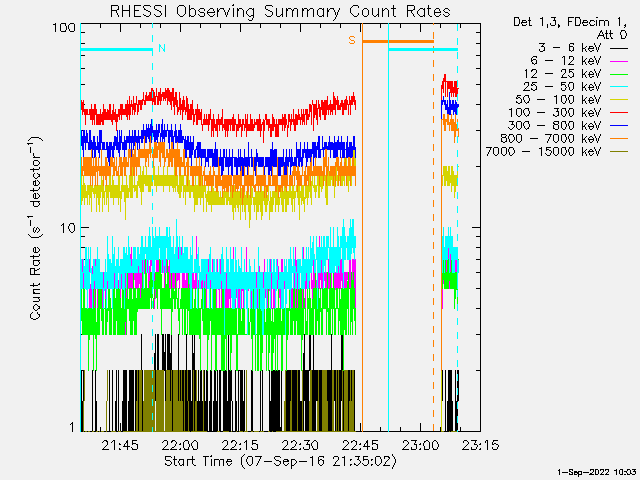The height and width of the screenshot is (480, 640).
Task: Click the 100 y-axis tick label
Action: (x=64, y=28)
